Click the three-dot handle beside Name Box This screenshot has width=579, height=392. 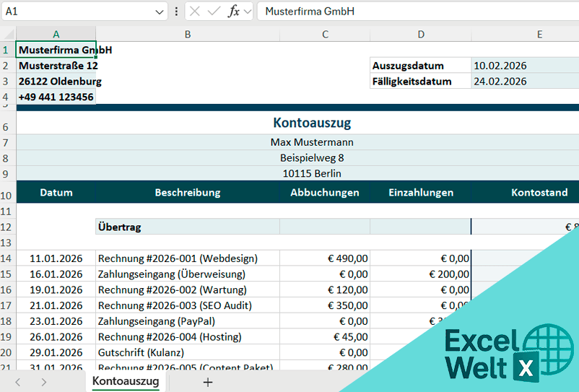pyautogui.click(x=177, y=12)
